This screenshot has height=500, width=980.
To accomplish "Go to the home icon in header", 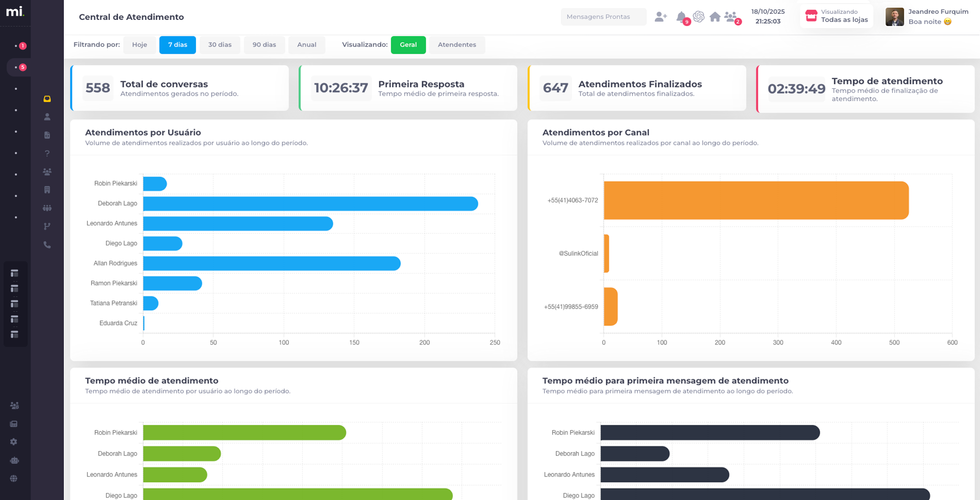I will (x=715, y=17).
